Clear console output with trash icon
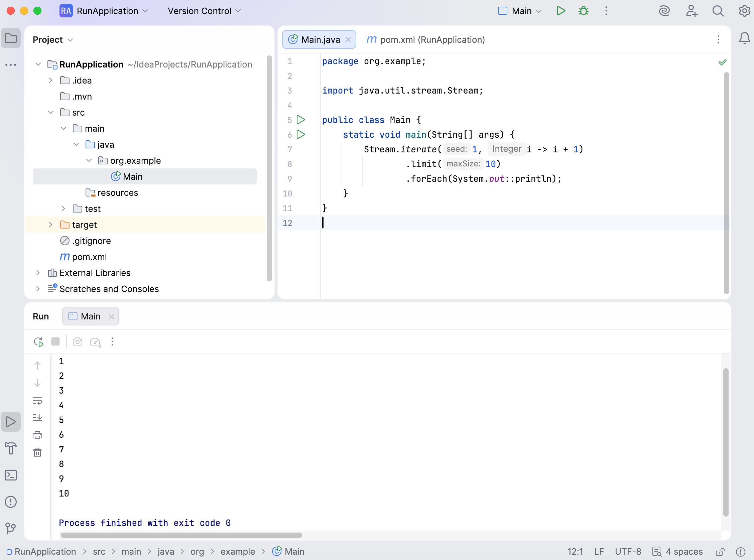This screenshot has height=560, width=754. click(x=37, y=452)
